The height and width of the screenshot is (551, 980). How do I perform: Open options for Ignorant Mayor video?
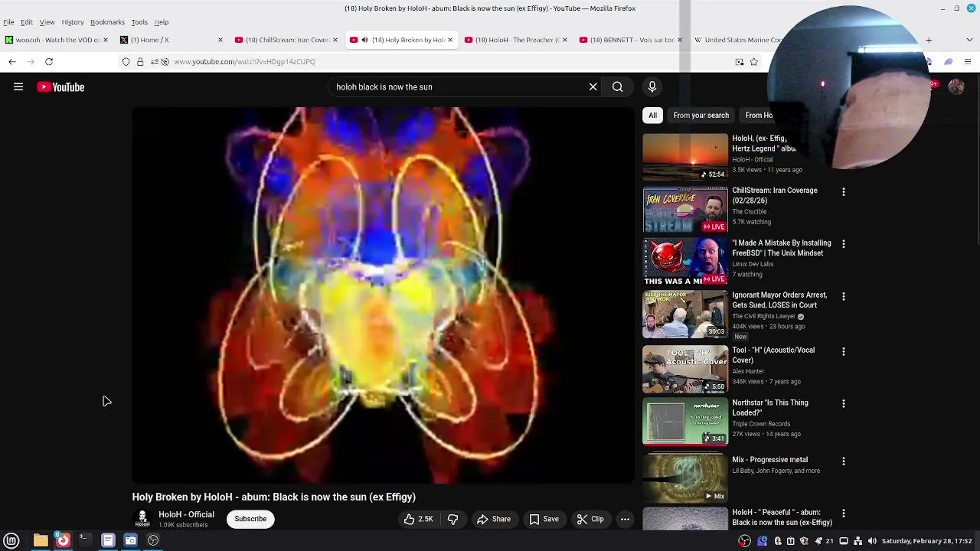coord(844,296)
